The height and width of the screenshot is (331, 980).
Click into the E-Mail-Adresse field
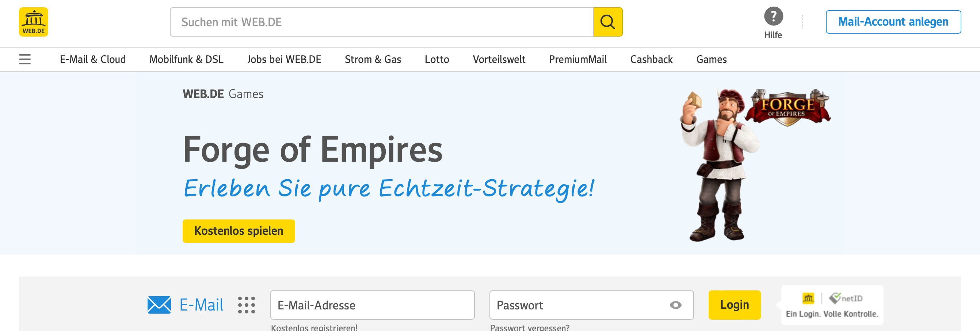[373, 305]
